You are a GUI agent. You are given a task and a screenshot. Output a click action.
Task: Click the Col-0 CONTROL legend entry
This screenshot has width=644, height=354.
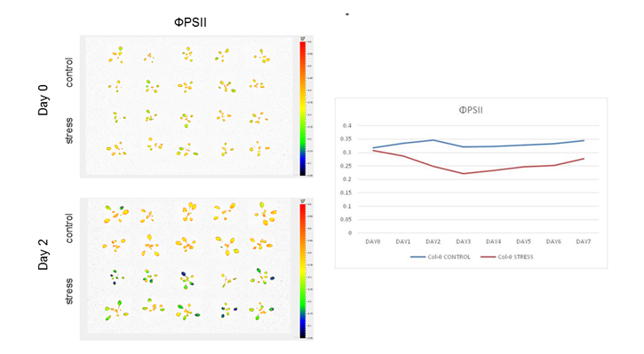441,256
